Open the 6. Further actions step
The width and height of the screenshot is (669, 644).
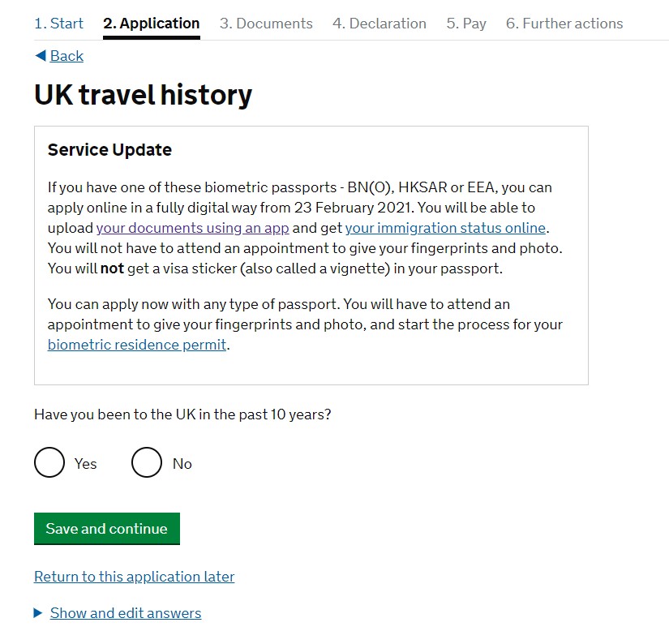pyautogui.click(x=564, y=24)
